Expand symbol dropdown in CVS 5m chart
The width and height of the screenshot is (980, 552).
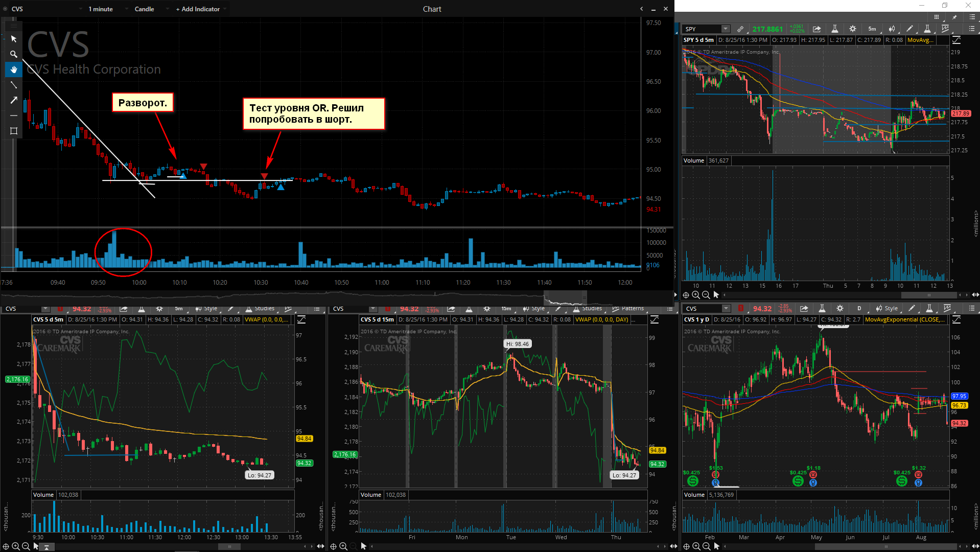[x=45, y=309]
